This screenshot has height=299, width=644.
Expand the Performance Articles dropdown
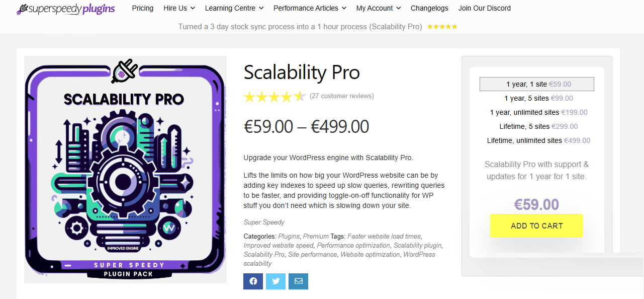[310, 8]
